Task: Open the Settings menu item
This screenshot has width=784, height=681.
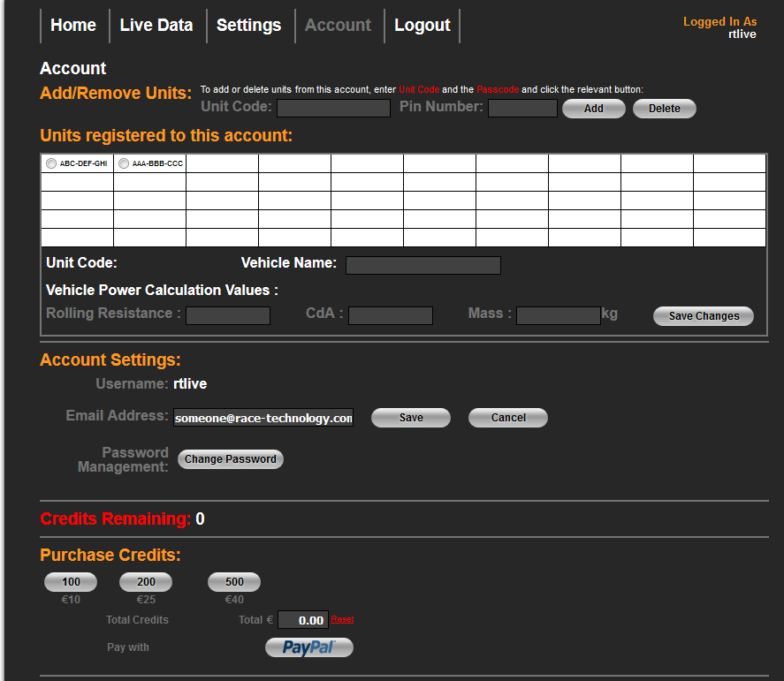Action: click(248, 26)
